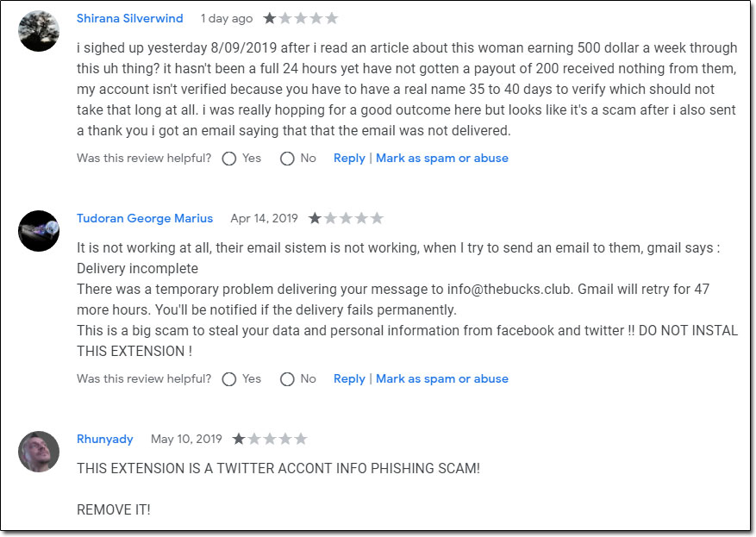
Task: Click the filled star in Rhunyady's rating
Action: pyautogui.click(x=239, y=439)
